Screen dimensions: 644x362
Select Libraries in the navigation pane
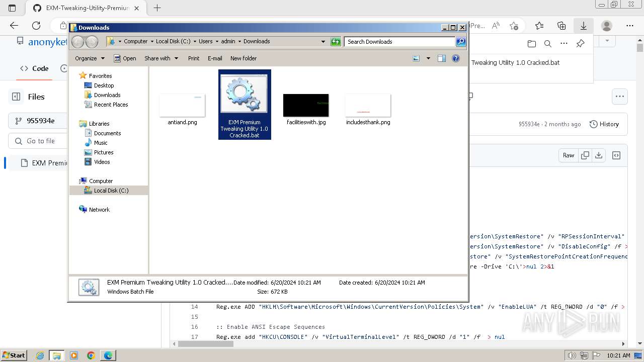[99, 124]
